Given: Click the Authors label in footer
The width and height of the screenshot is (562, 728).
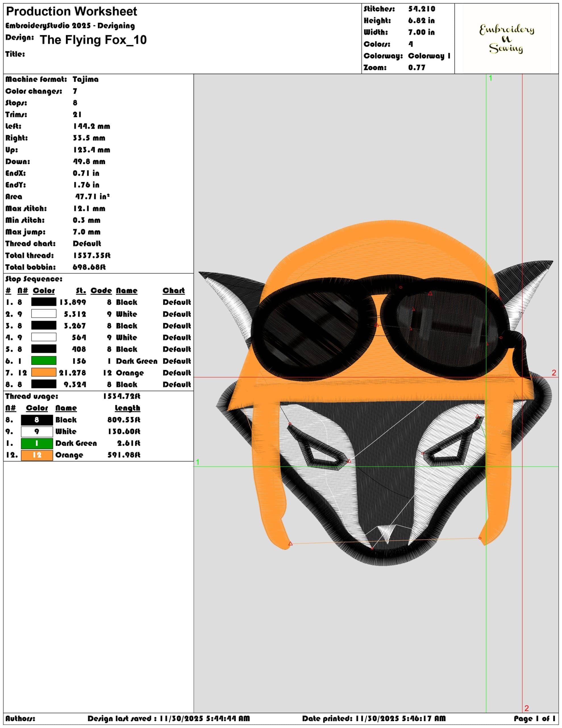Looking at the screenshot, I should pos(20,718).
